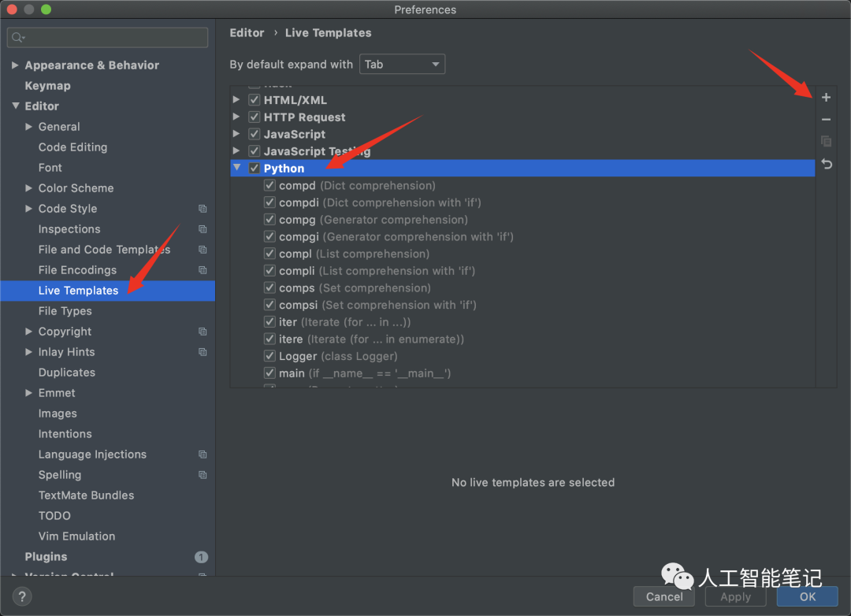Open the File Types settings page
The image size is (851, 616).
point(65,311)
